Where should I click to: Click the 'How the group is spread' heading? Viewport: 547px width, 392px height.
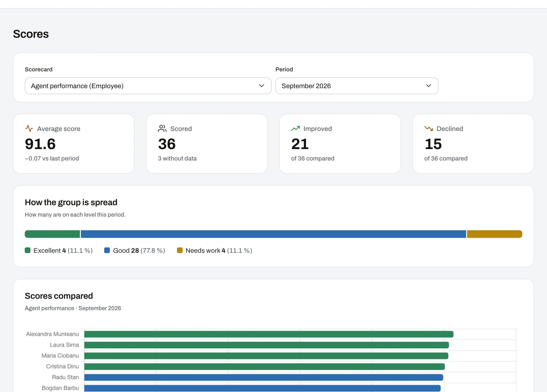click(x=71, y=202)
